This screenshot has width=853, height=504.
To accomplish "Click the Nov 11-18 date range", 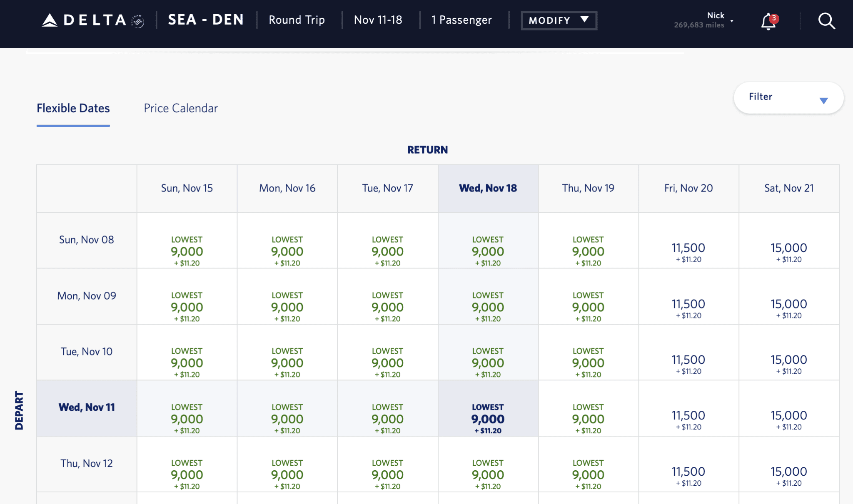I will (377, 20).
